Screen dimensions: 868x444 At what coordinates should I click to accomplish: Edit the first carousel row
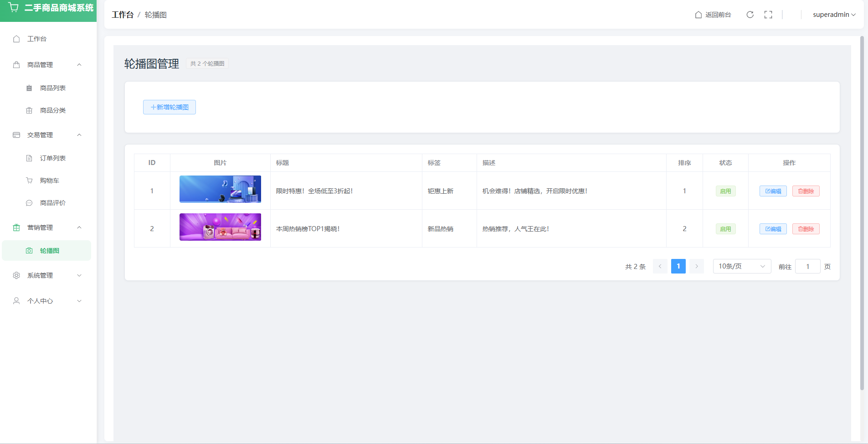point(773,191)
